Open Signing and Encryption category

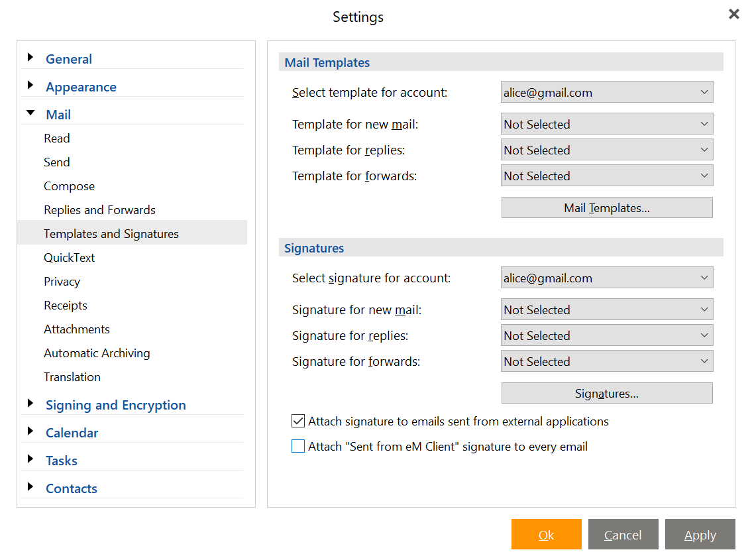(x=115, y=405)
